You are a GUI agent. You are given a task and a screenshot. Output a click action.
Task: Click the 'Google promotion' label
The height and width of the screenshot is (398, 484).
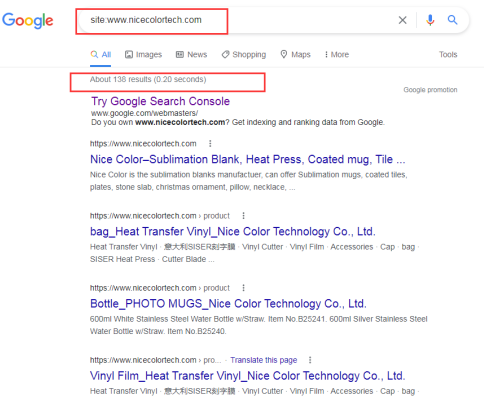[x=430, y=90]
